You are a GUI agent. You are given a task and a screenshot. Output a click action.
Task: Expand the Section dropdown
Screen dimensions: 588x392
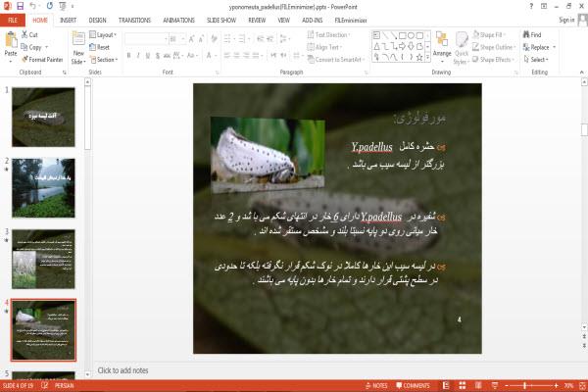click(x=104, y=60)
